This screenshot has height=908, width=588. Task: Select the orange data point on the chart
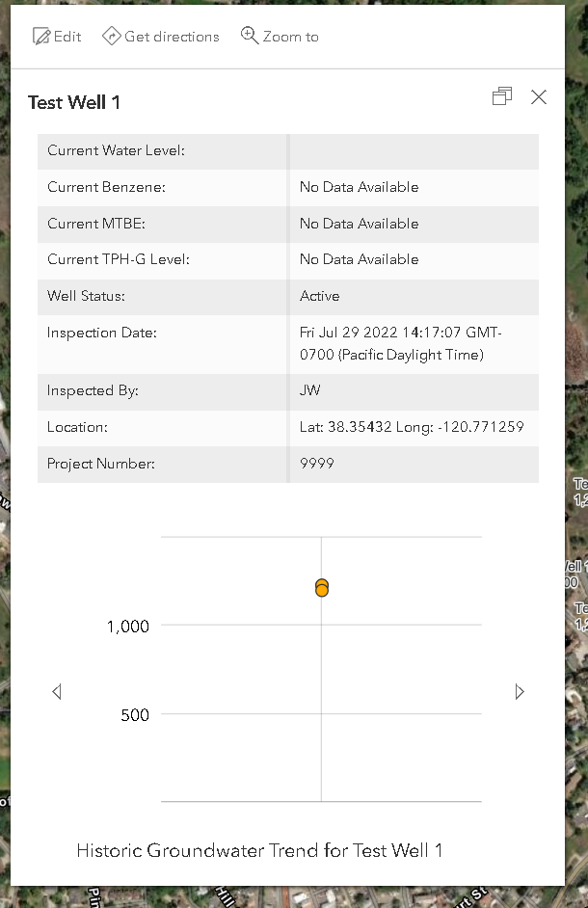pos(321,587)
